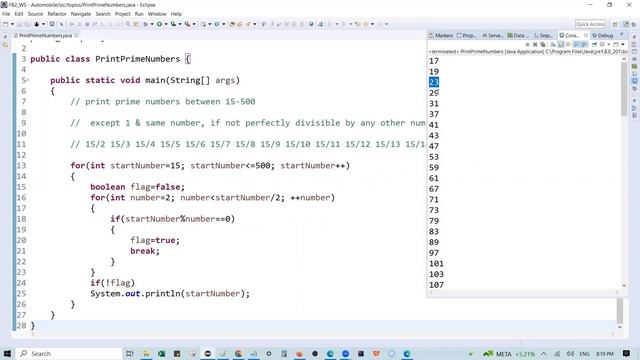Open the Project menu
Viewport: 640px width, 360px height.
(x=122, y=14)
